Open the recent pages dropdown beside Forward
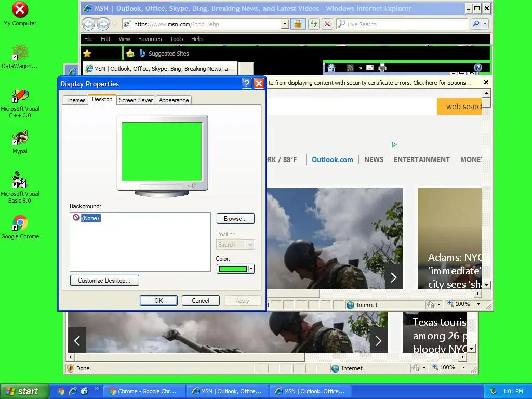The width and height of the screenshot is (532, 399). [x=114, y=24]
